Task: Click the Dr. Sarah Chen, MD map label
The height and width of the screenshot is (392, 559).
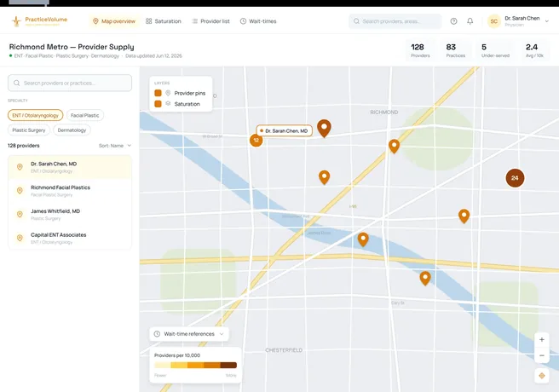Action: pos(284,130)
